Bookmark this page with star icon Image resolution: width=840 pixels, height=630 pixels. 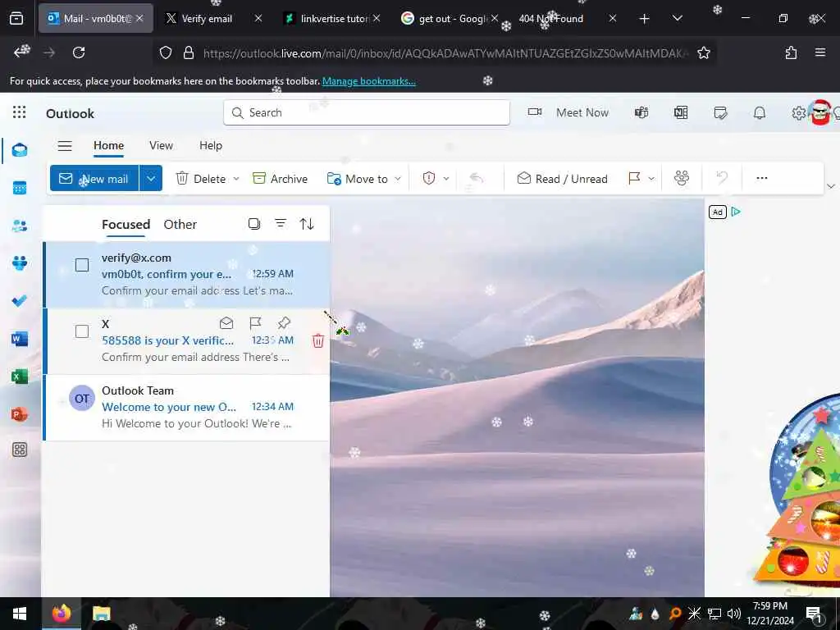pos(703,52)
